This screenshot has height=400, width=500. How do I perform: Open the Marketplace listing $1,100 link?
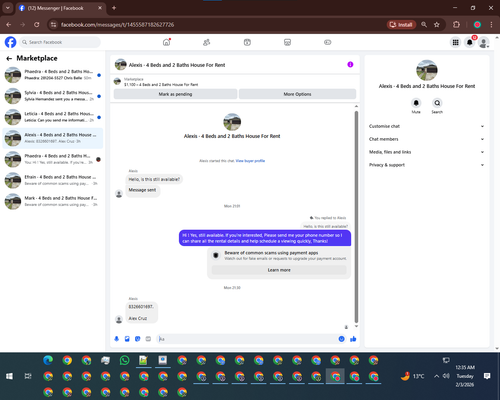tap(161, 84)
